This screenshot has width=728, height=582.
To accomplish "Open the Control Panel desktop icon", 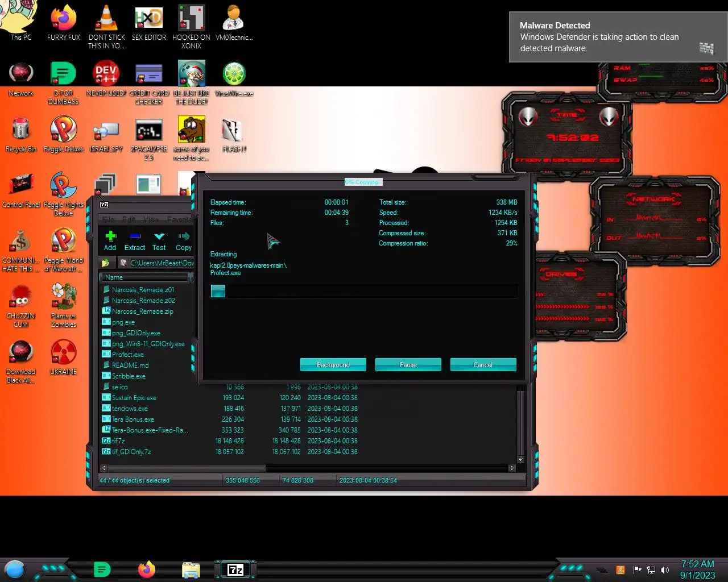I will (x=21, y=190).
